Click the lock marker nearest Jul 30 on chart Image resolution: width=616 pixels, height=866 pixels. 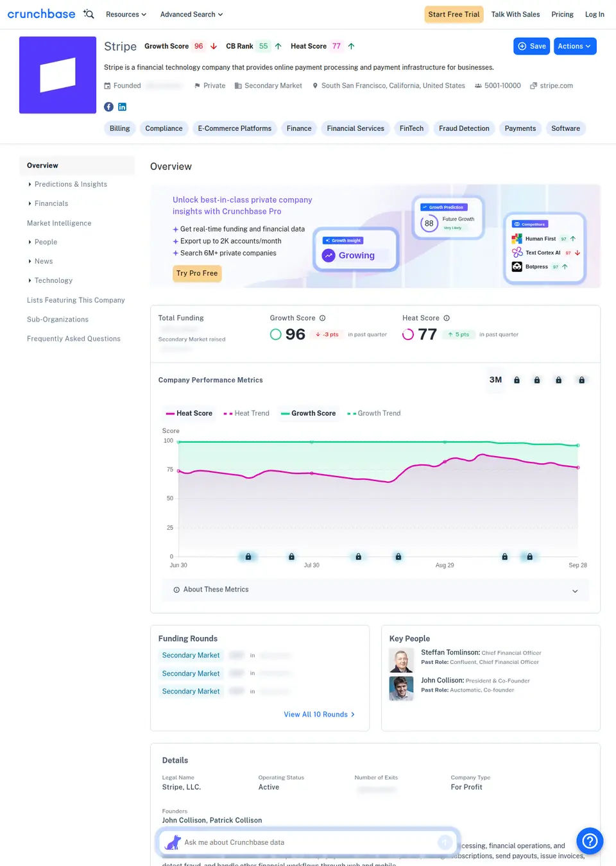291,557
